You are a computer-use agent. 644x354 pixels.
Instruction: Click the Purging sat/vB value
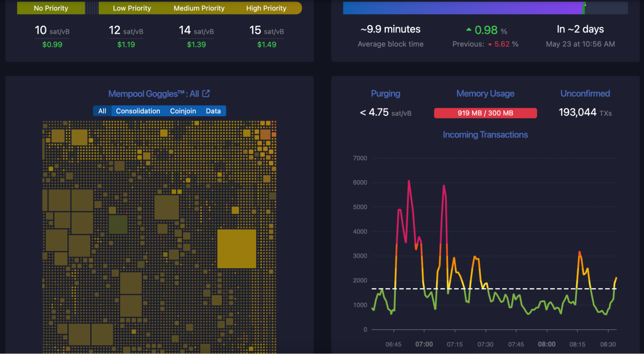click(x=385, y=113)
